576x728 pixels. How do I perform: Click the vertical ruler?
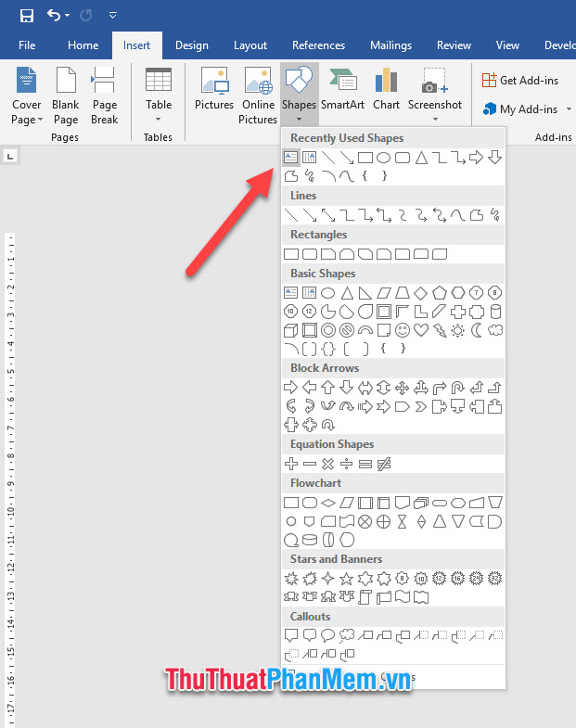coord(10,480)
